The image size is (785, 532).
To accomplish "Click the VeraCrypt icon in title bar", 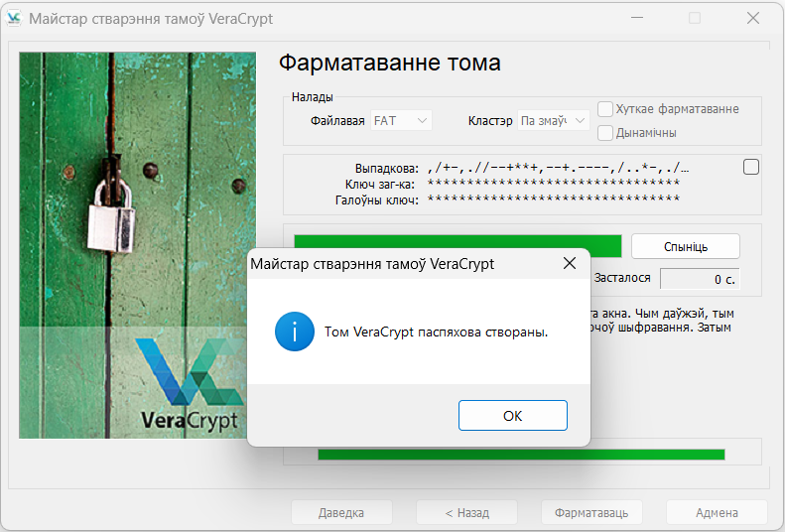I will (x=14, y=18).
